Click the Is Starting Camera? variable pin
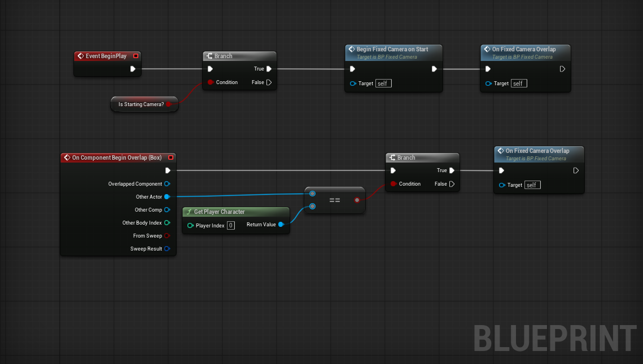The width and height of the screenshot is (643, 364). [x=168, y=104]
